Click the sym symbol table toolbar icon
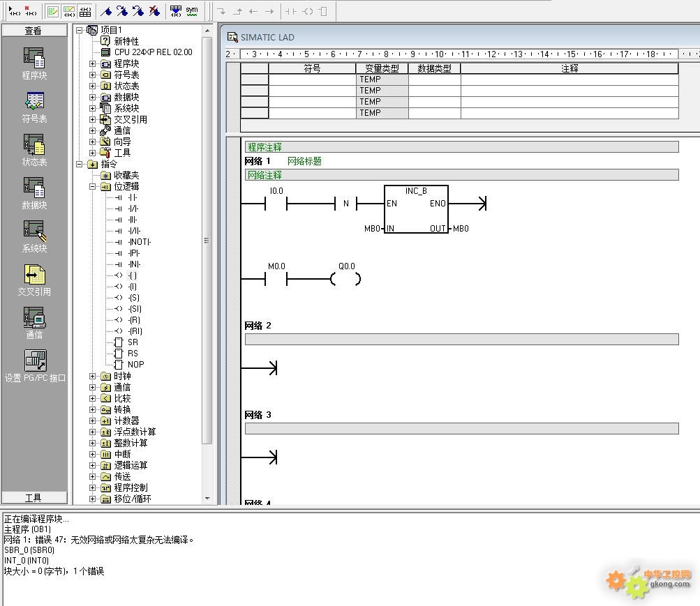Image resolution: width=700 pixels, height=606 pixels. click(x=192, y=11)
